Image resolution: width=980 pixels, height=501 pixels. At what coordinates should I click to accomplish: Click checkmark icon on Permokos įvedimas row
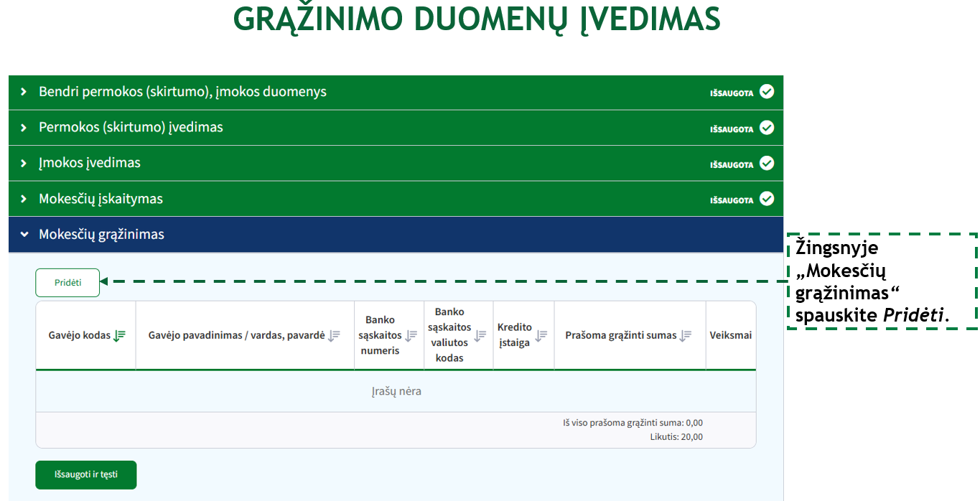tap(767, 127)
